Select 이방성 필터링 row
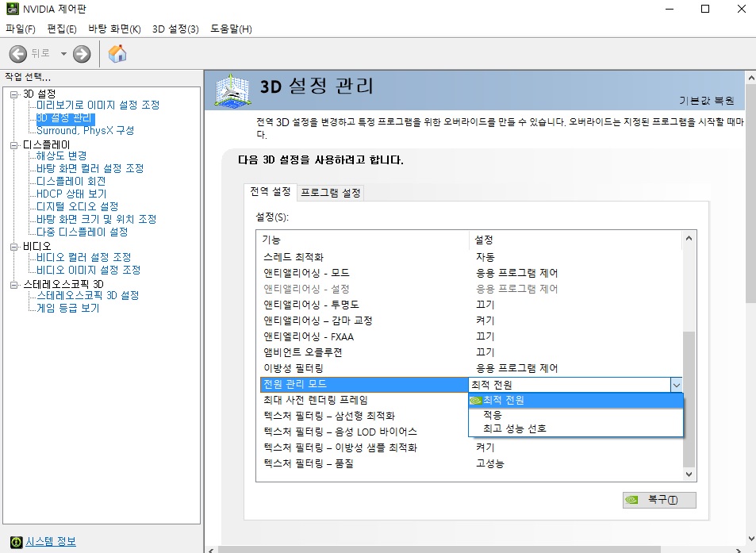The width and height of the screenshot is (756, 553). pyautogui.click(x=470, y=368)
